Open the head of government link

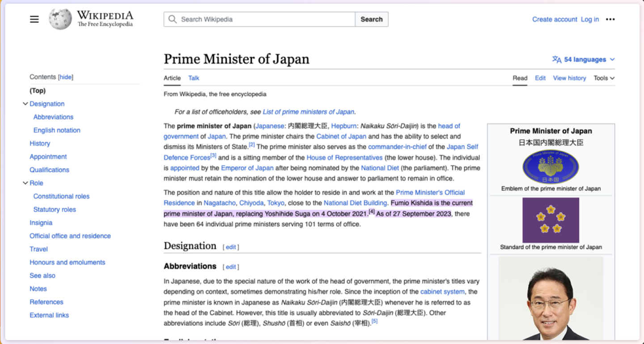pos(449,126)
